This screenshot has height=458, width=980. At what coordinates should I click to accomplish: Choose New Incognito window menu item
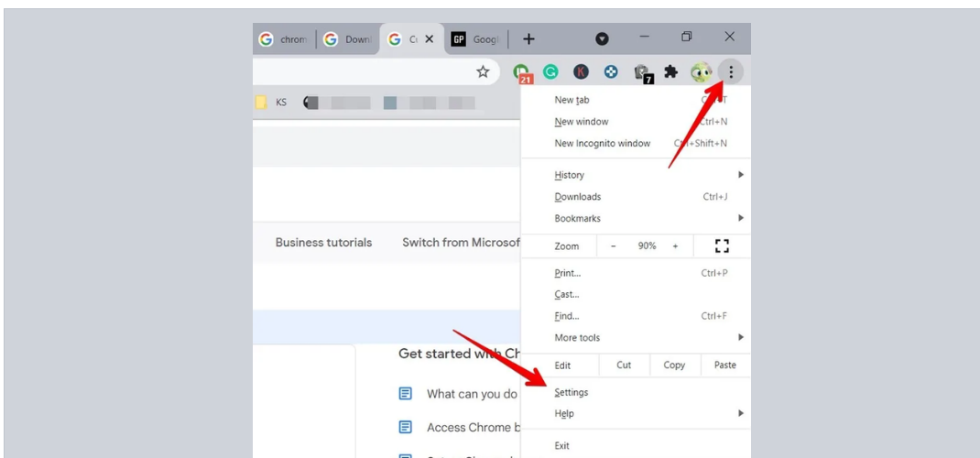[603, 143]
